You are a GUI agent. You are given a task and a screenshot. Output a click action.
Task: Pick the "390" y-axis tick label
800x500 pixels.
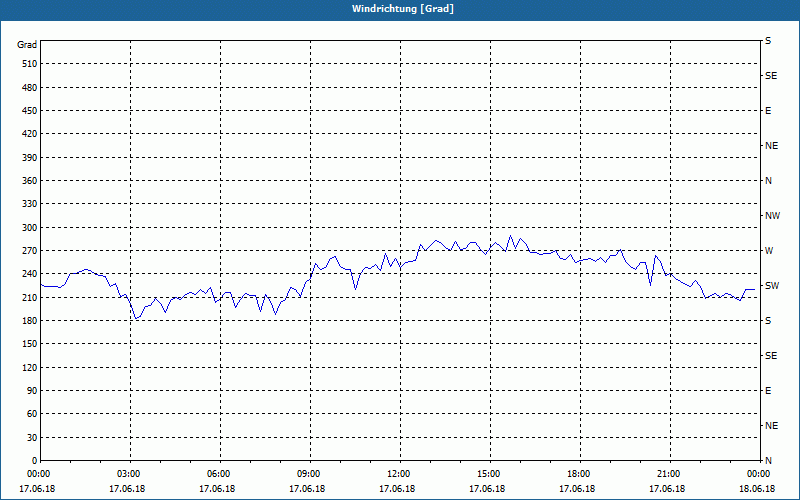(x=29, y=158)
